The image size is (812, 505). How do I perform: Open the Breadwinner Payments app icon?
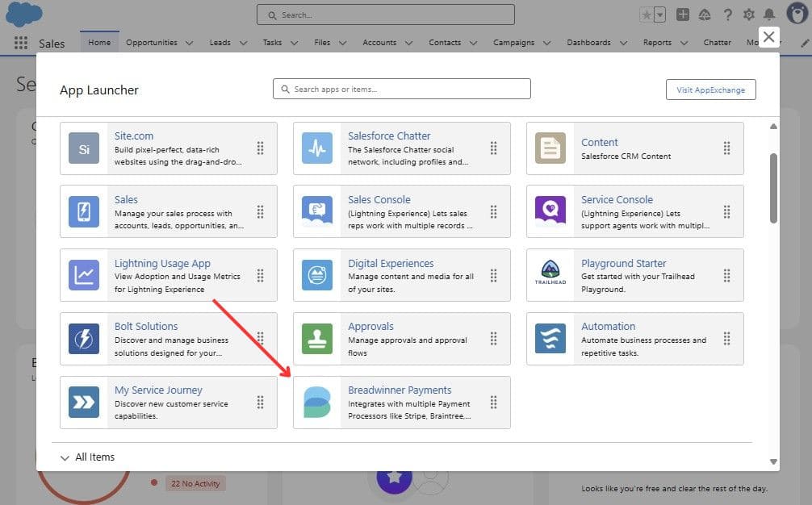click(317, 402)
